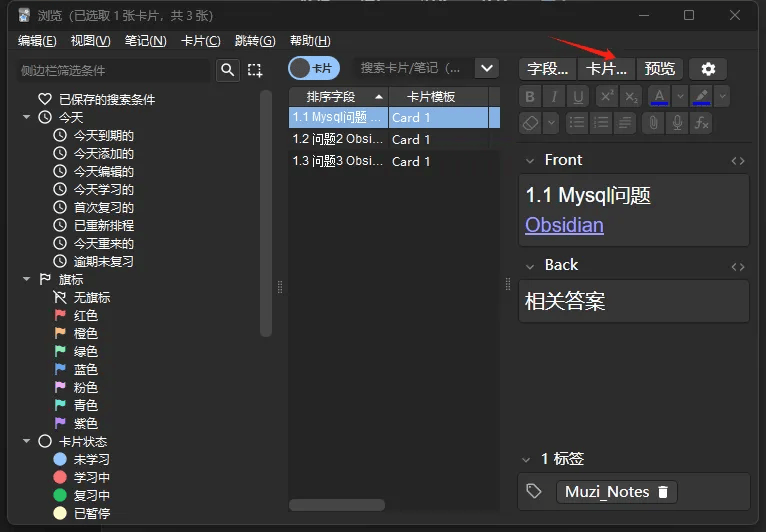Toggle italic formatting
766x532 pixels.
554,96
